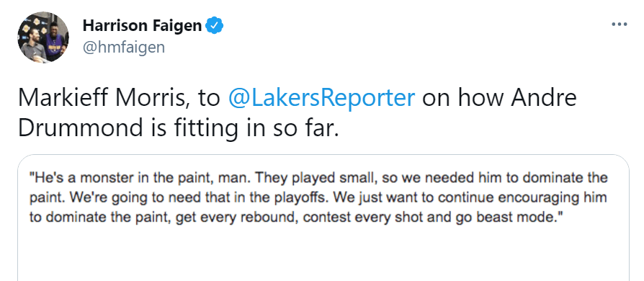Open the @hmfaigen handle link
This screenshot has width=644, height=281.
124,48
